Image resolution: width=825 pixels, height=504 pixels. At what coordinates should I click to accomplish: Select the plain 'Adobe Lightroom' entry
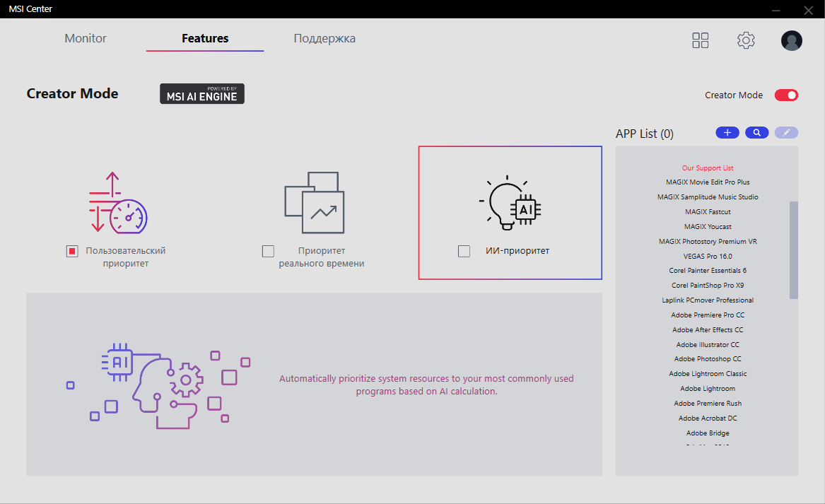(x=708, y=388)
